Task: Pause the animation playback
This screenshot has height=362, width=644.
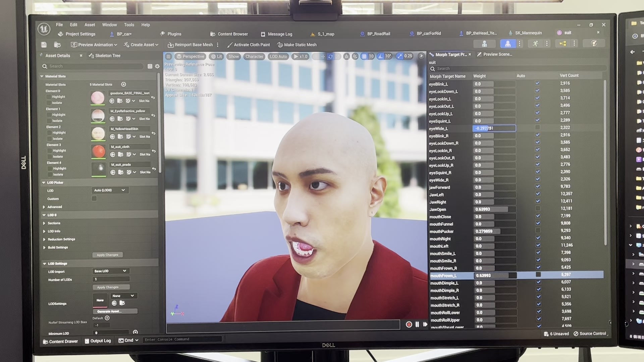Action: click(x=417, y=324)
